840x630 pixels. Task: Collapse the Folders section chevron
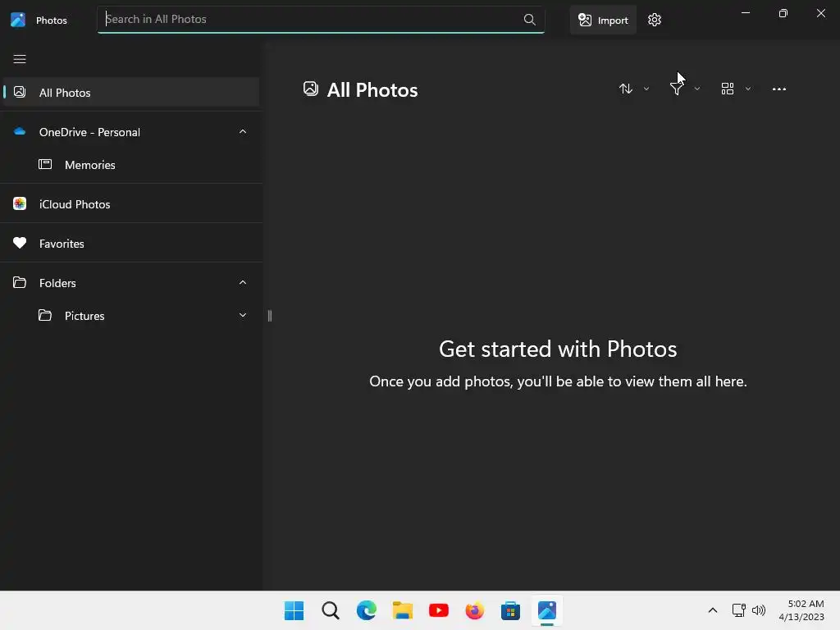243,283
